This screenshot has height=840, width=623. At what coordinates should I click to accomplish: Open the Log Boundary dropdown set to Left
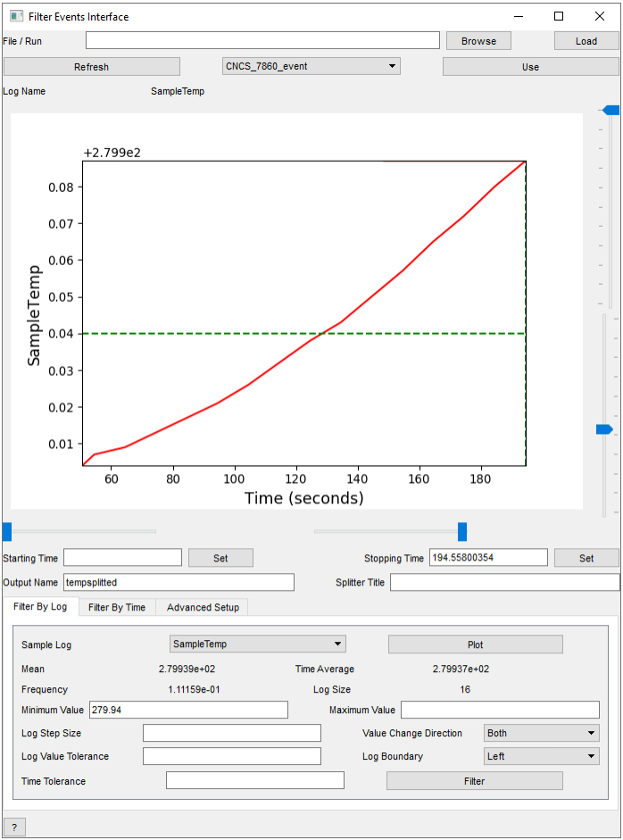pos(542,756)
